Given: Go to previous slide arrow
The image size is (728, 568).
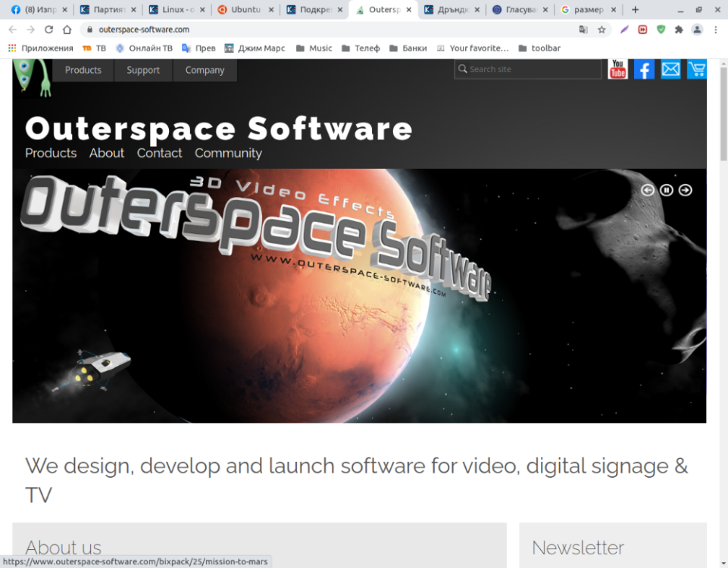Looking at the screenshot, I should tap(648, 190).
